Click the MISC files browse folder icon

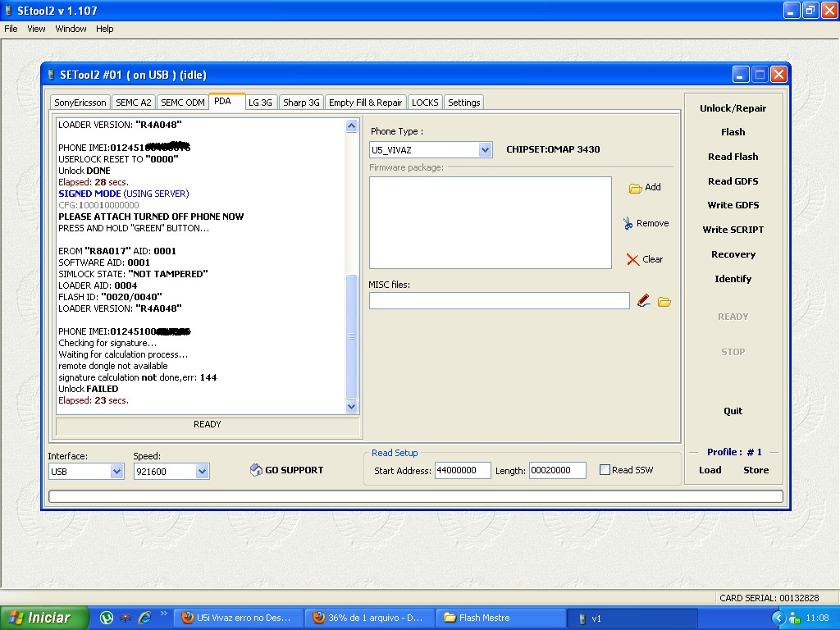[664, 302]
